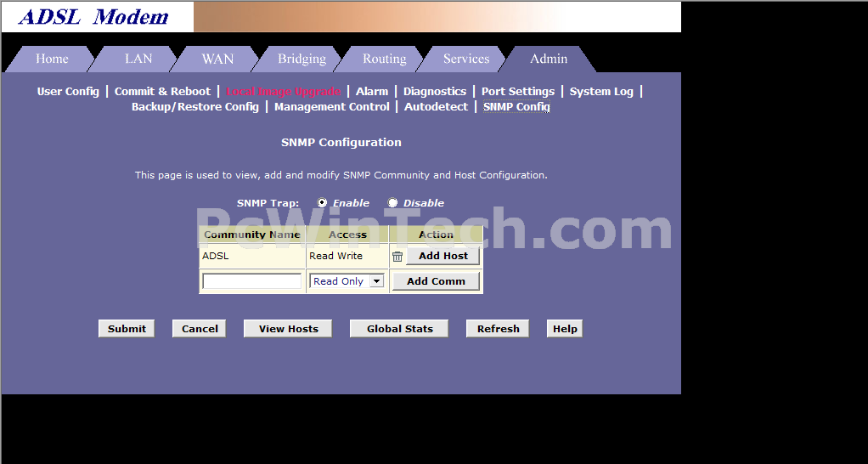The height and width of the screenshot is (464, 868).
Task: Switch to the LAN tab
Action: (x=138, y=59)
